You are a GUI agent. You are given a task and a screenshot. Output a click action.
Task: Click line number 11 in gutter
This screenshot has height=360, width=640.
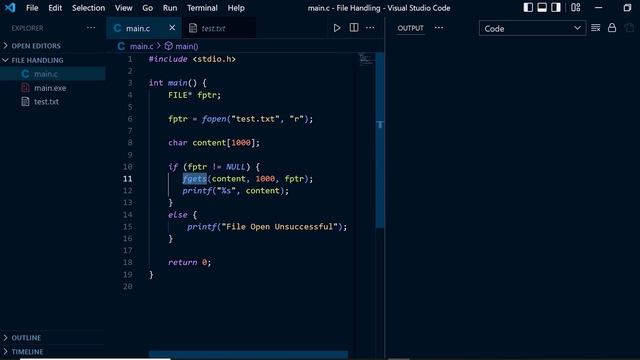127,179
